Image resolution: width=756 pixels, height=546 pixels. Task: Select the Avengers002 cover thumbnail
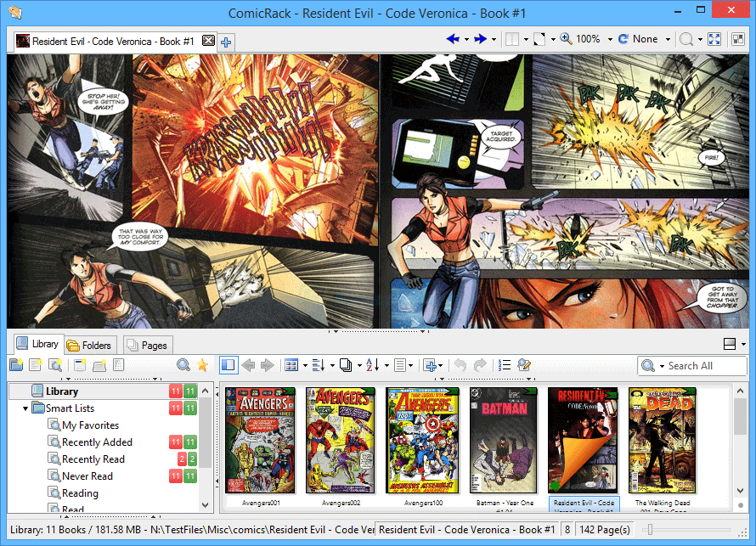point(341,440)
